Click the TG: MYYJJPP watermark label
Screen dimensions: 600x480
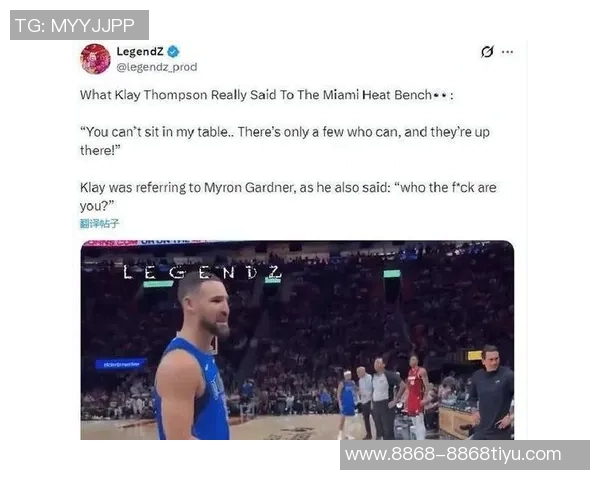pyautogui.click(x=79, y=25)
